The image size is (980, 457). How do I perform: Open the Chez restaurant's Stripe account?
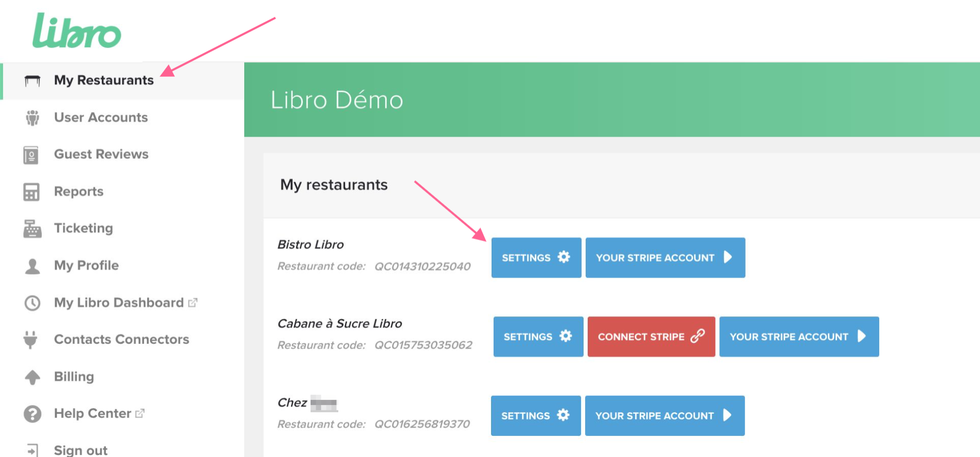[664, 415]
